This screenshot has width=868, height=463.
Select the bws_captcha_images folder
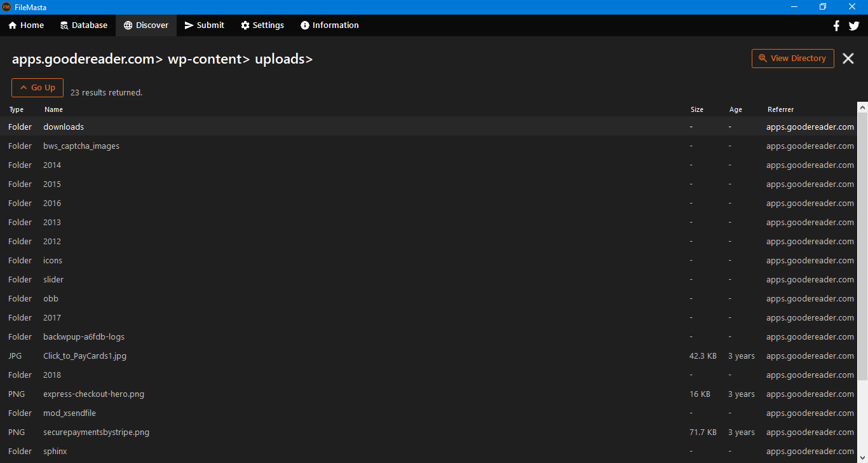pos(429,146)
